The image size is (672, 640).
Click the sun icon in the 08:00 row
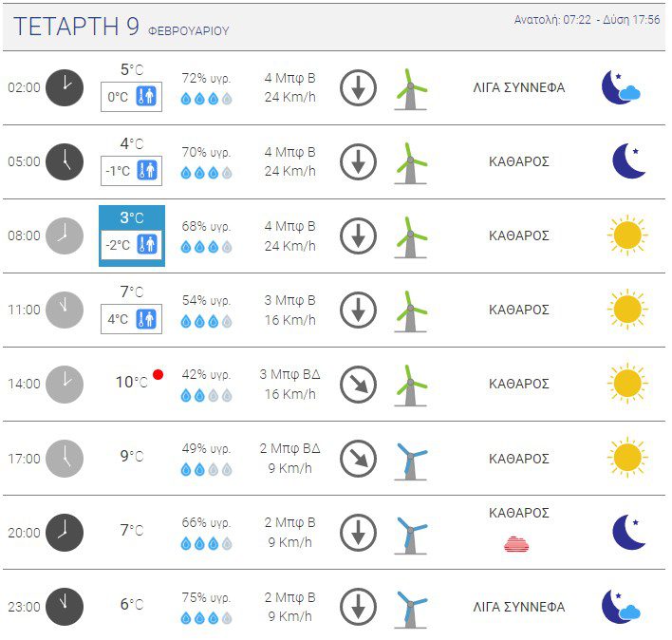point(627,235)
